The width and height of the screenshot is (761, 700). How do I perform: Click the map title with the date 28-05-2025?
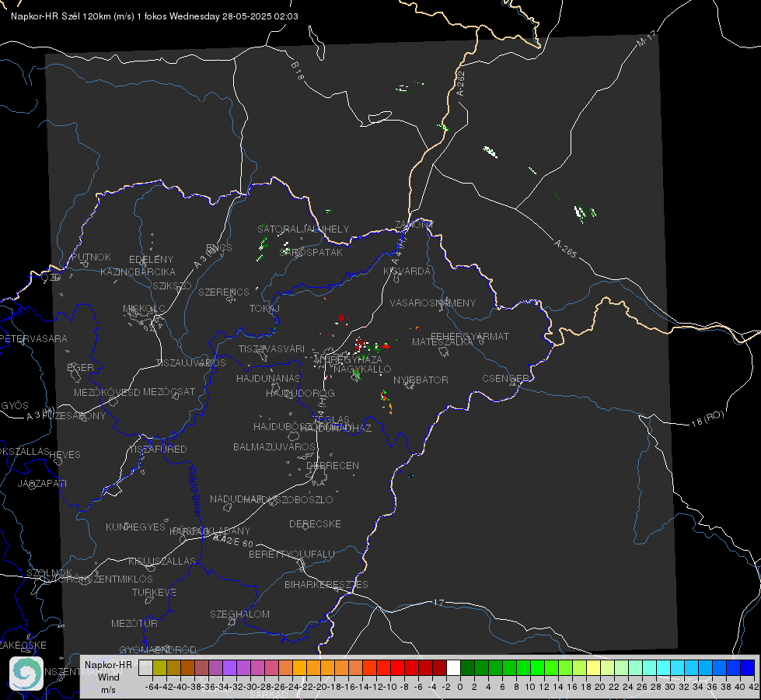[x=155, y=16]
